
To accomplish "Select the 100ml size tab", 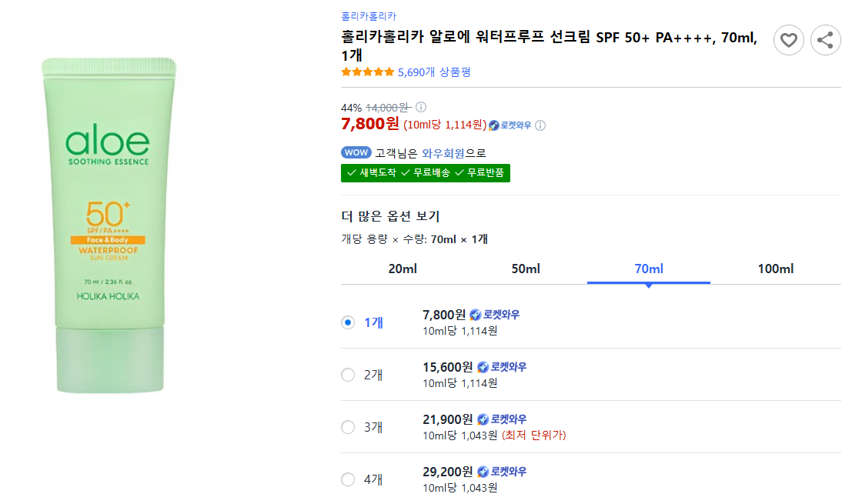I will pyautogui.click(x=775, y=269).
